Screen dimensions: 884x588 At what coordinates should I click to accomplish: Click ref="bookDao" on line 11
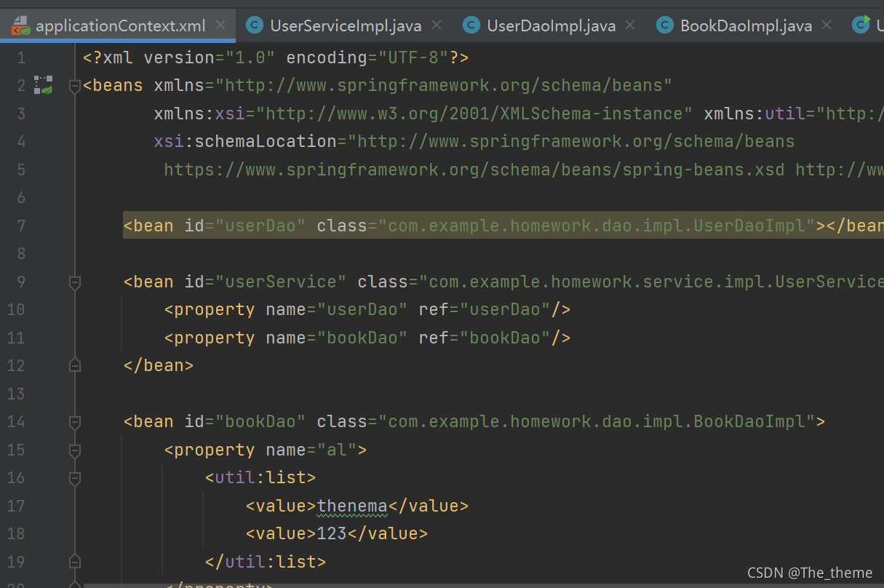pyautogui.click(x=489, y=338)
